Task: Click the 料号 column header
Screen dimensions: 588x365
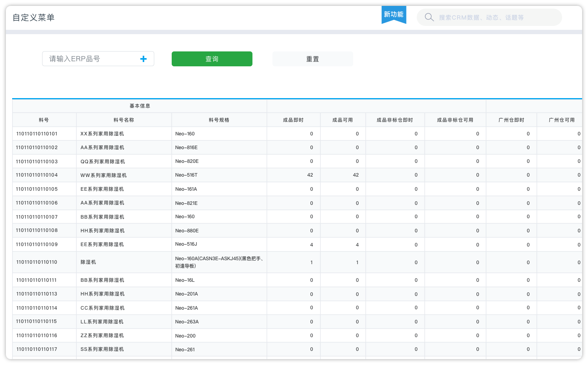Action: pyautogui.click(x=44, y=120)
